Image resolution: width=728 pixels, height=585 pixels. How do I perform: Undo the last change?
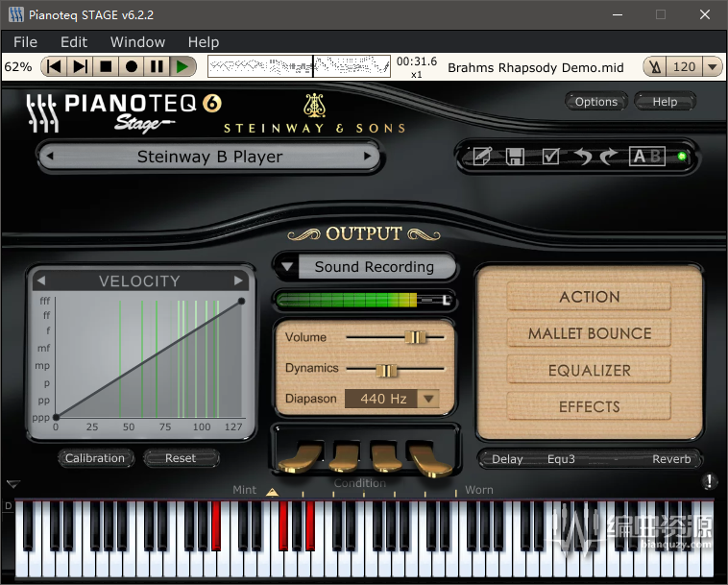(583, 157)
